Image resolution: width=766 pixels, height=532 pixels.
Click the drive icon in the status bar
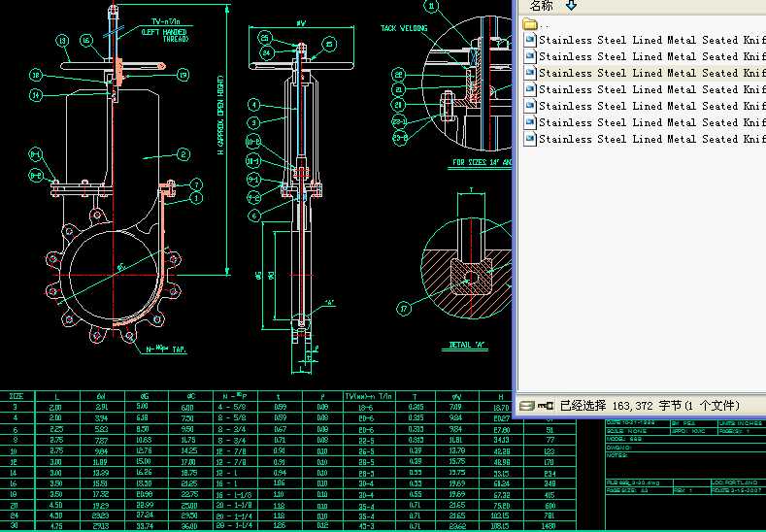pos(526,405)
